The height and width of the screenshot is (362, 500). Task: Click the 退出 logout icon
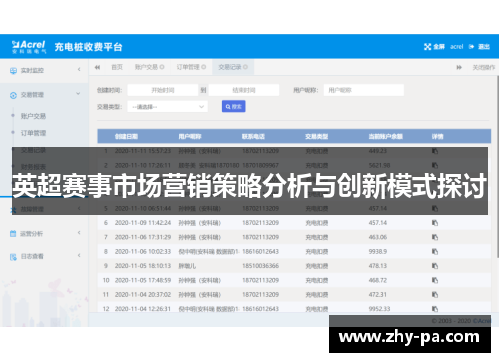tap(471, 47)
